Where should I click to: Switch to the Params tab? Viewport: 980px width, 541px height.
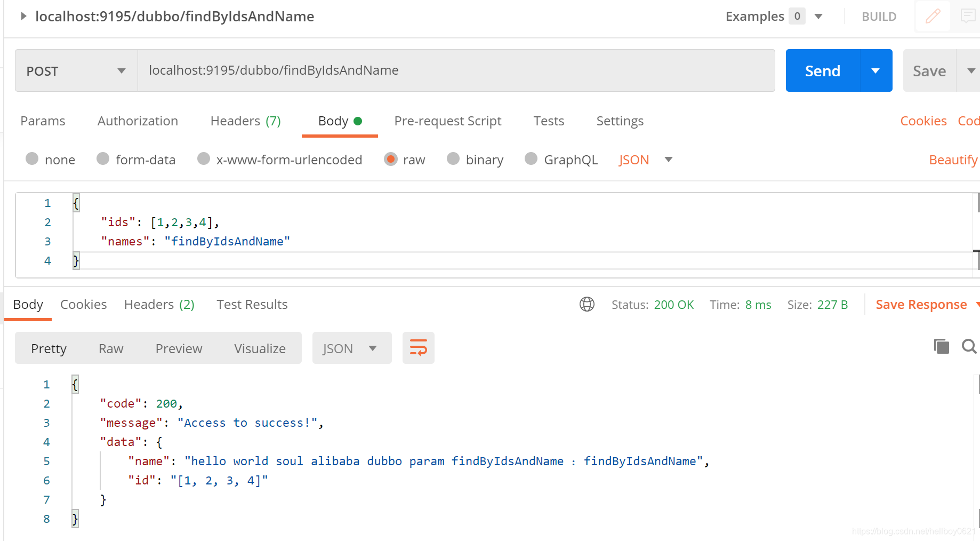[43, 121]
